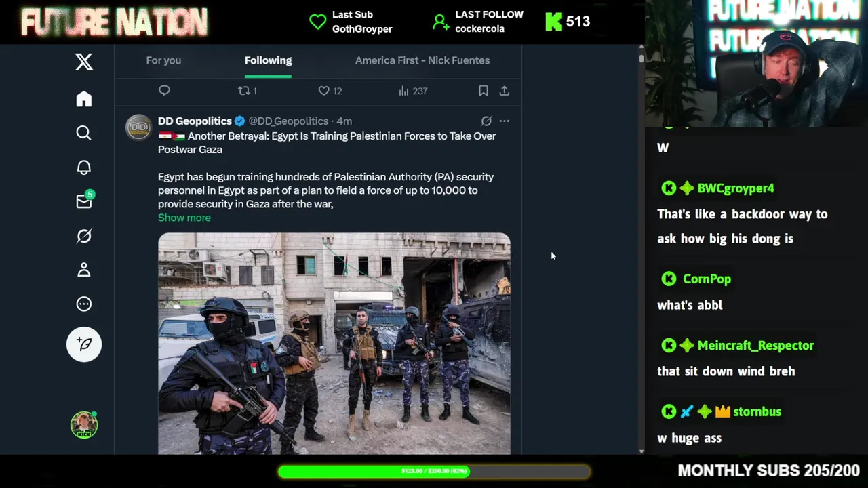The image size is (868, 488).
Task: Click the 4m post timestamp
Action: [344, 121]
